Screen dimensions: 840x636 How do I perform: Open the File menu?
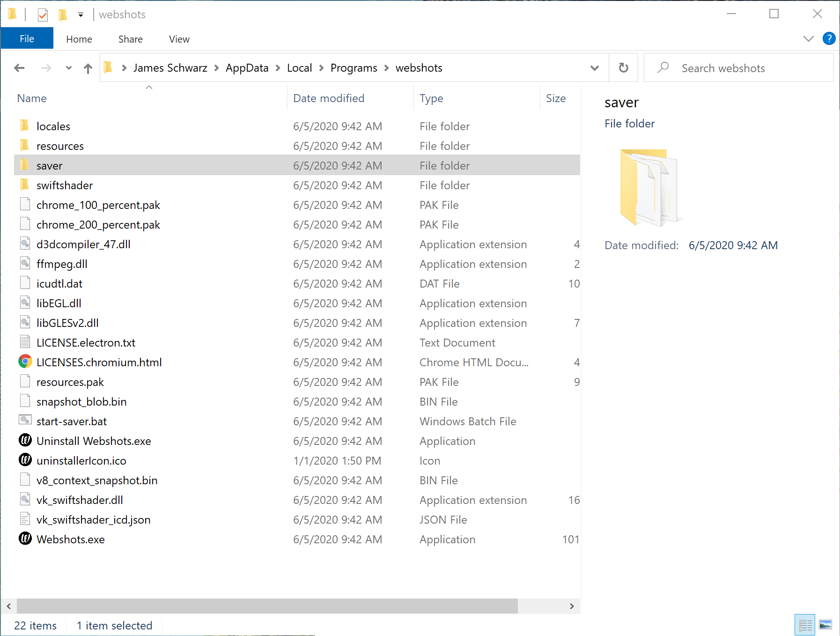point(27,39)
